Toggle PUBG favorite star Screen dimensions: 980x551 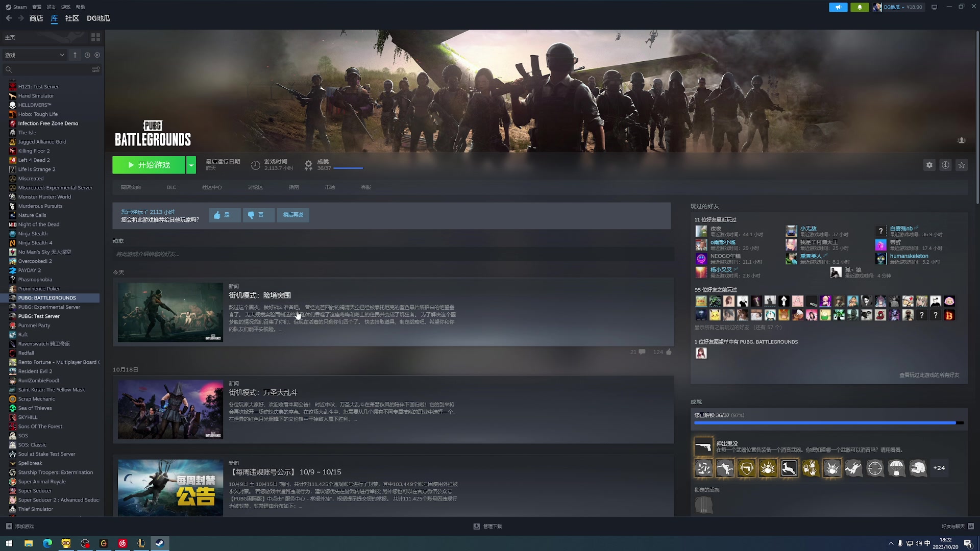click(x=962, y=165)
